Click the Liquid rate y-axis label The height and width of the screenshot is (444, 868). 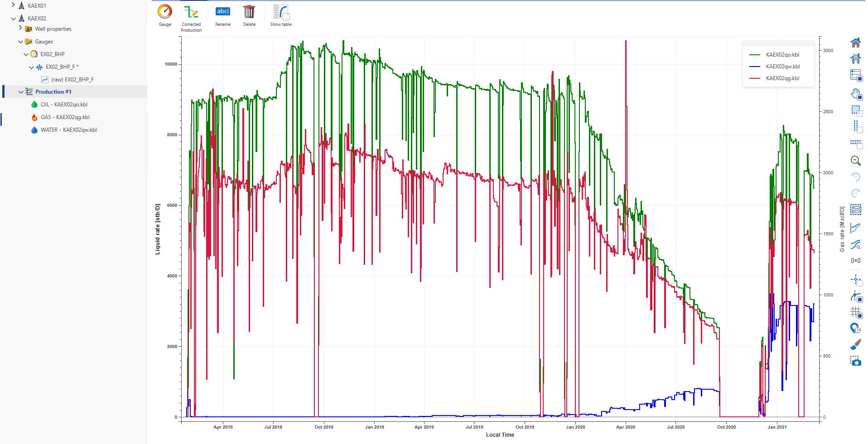point(158,229)
